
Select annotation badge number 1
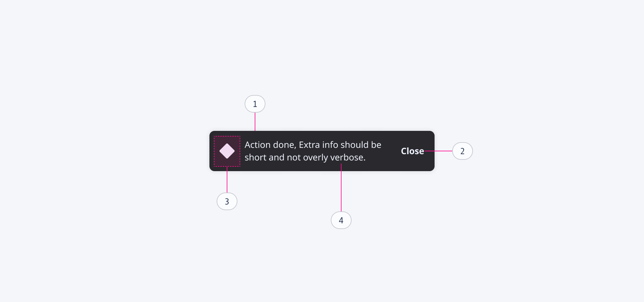(x=255, y=104)
